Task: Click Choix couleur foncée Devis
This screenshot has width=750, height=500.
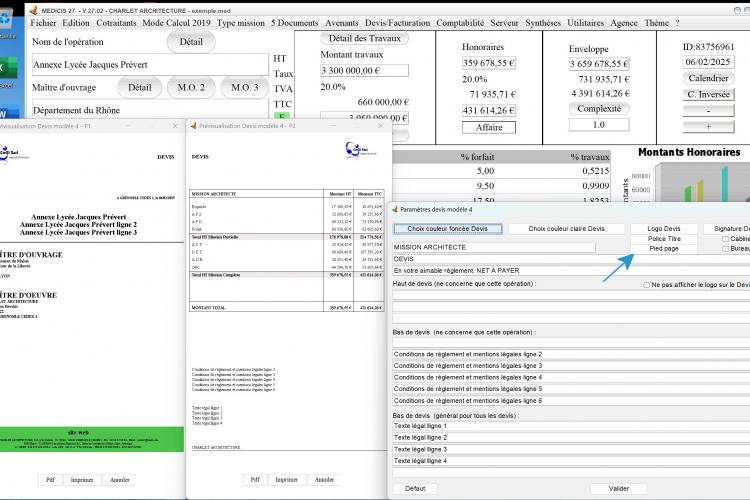Action: 448,229
